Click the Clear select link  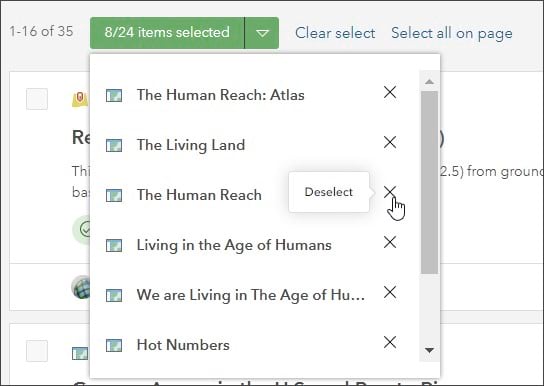(335, 33)
